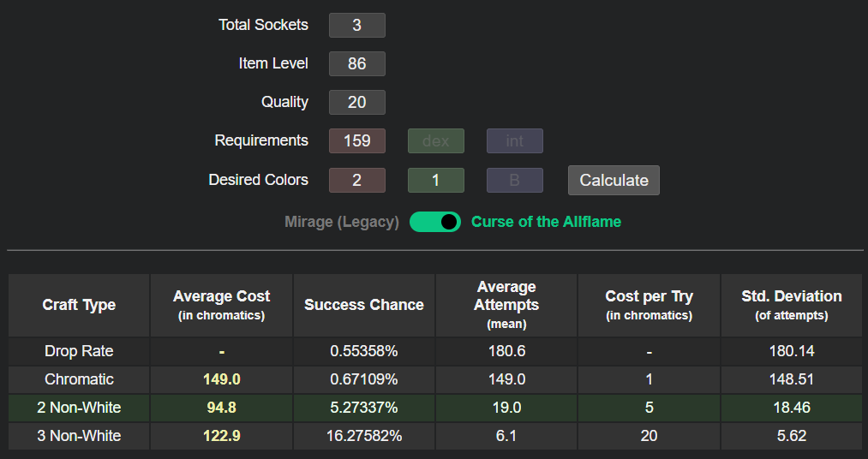Click the blue desired colors field B
Screen dimensions: 868x459
coord(515,181)
